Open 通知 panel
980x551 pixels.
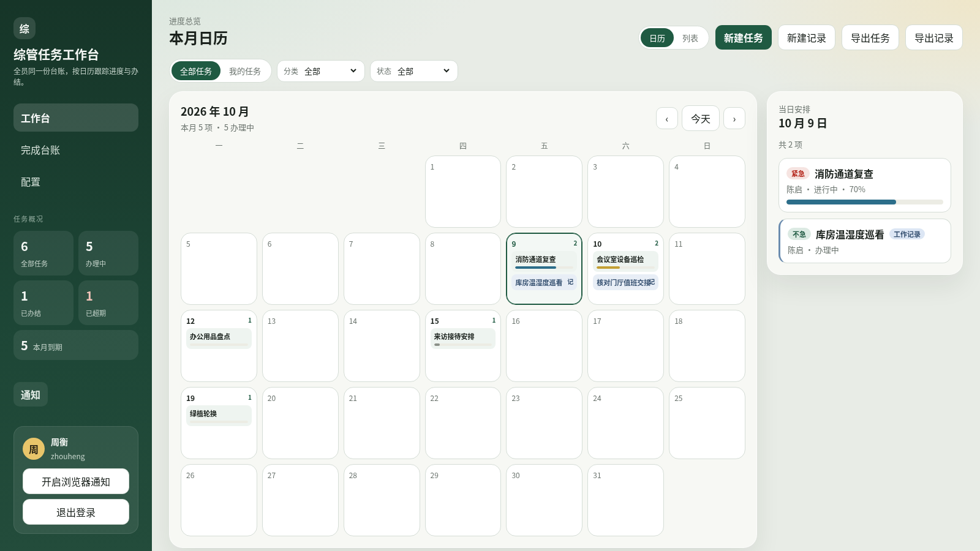point(31,394)
